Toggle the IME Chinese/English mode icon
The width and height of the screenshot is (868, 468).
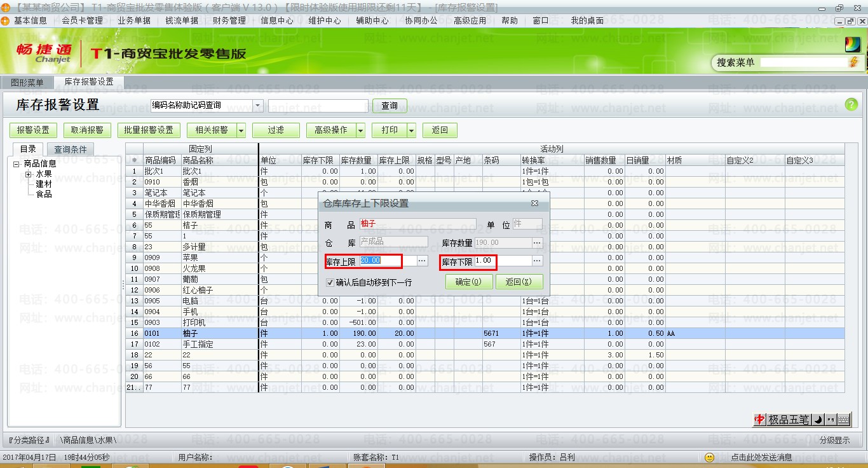(x=759, y=420)
